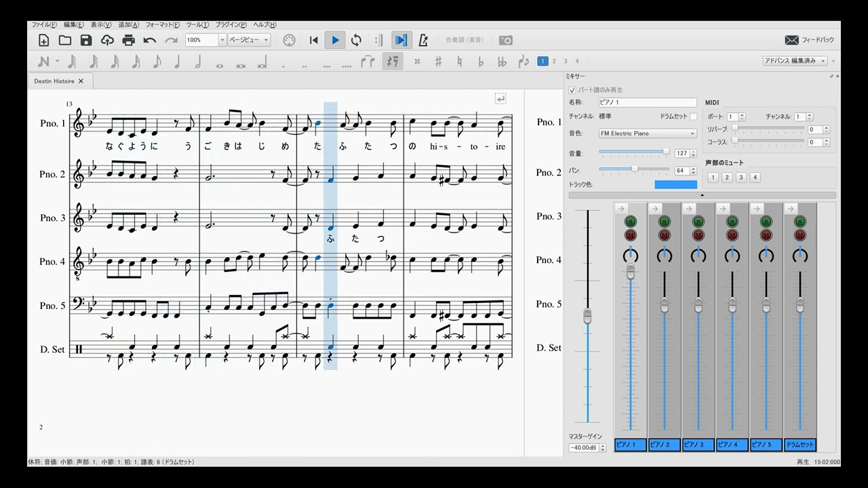
Task: Click the Save score floppy disk icon
Action: (86, 40)
